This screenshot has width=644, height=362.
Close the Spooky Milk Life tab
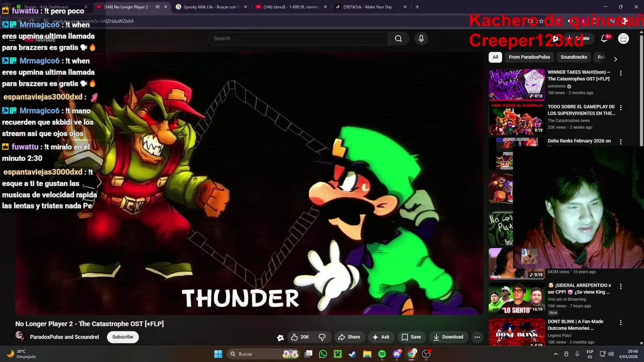[x=246, y=7]
